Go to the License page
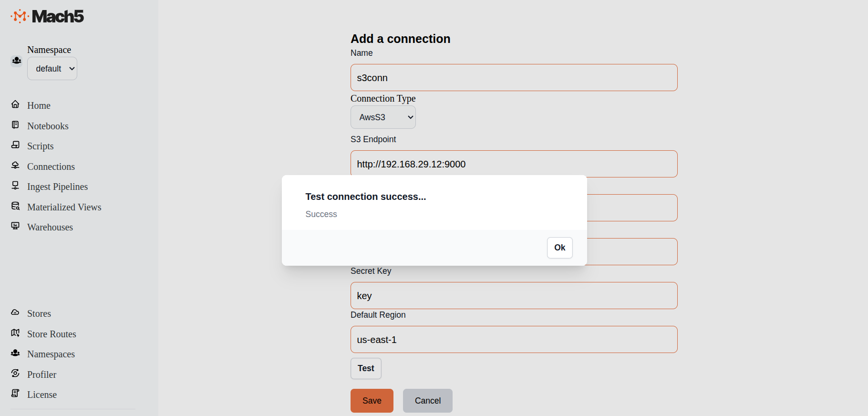The image size is (868, 416). 42,395
